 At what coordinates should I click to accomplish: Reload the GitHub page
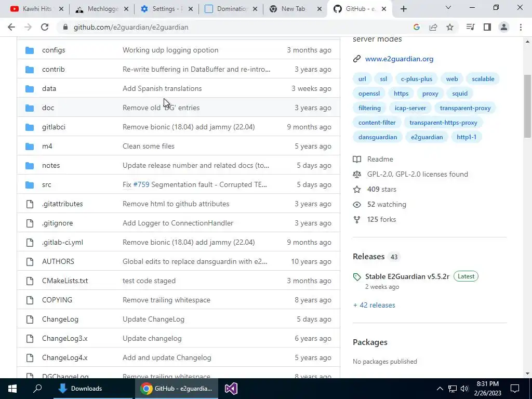pyautogui.click(x=45, y=27)
